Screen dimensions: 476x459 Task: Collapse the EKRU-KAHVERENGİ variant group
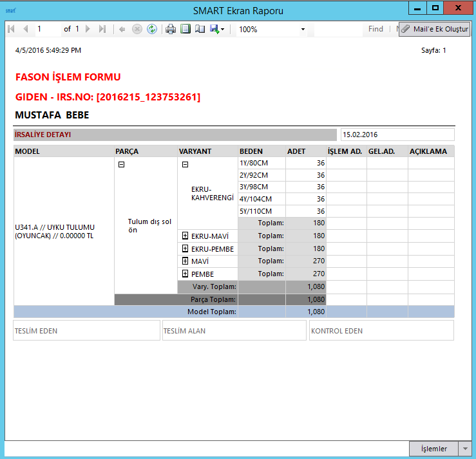(x=185, y=164)
